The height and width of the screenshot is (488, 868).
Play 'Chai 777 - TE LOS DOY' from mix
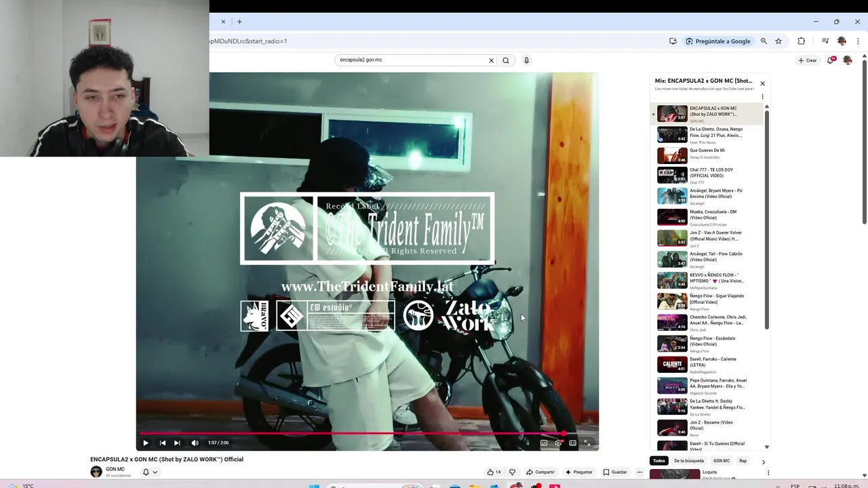coord(709,175)
